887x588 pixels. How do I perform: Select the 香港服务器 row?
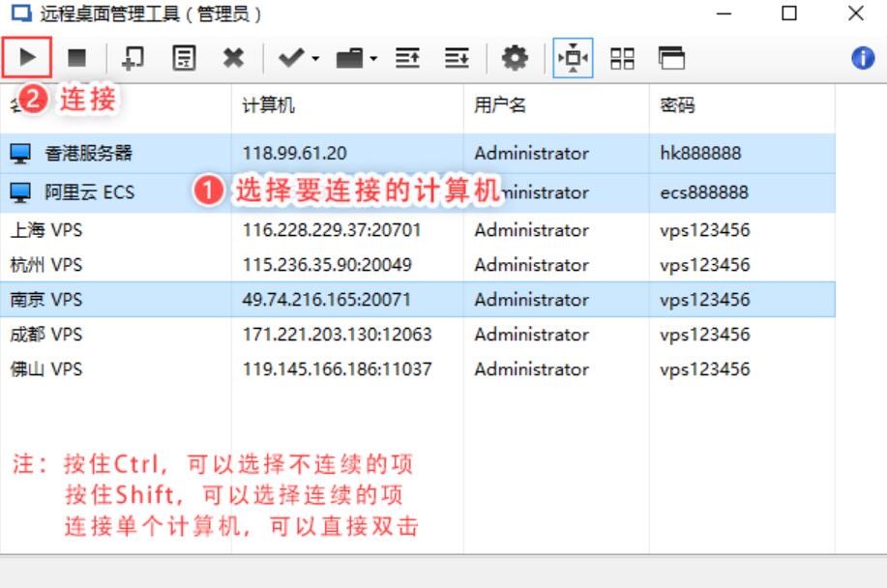pyautogui.click(x=418, y=153)
